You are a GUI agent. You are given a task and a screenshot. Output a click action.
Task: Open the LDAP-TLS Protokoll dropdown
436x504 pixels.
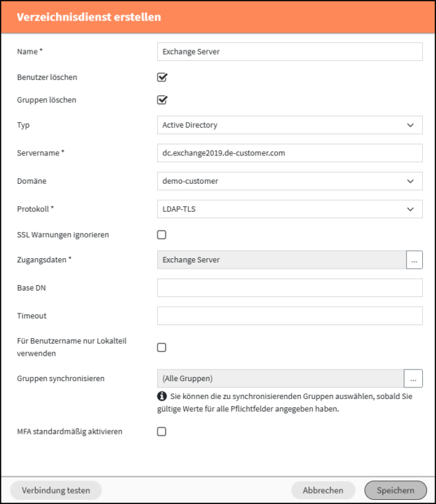tap(290, 209)
